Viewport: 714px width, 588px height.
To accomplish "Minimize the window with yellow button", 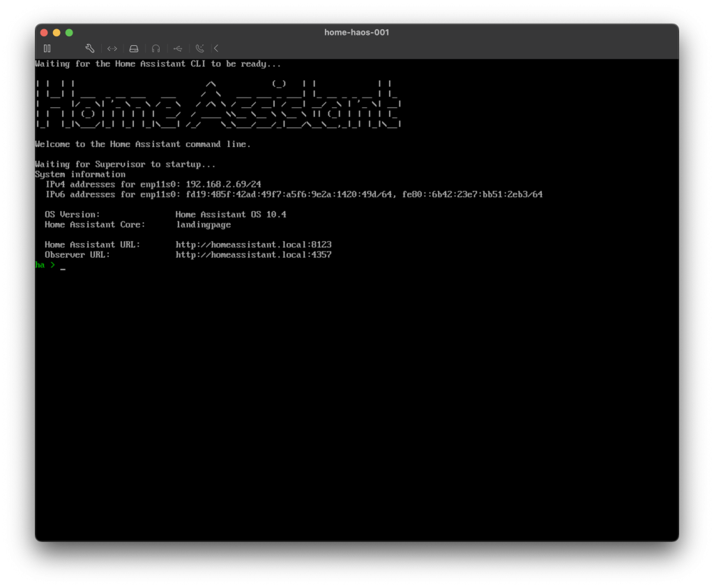I will pyautogui.click(x=56, y=33).
